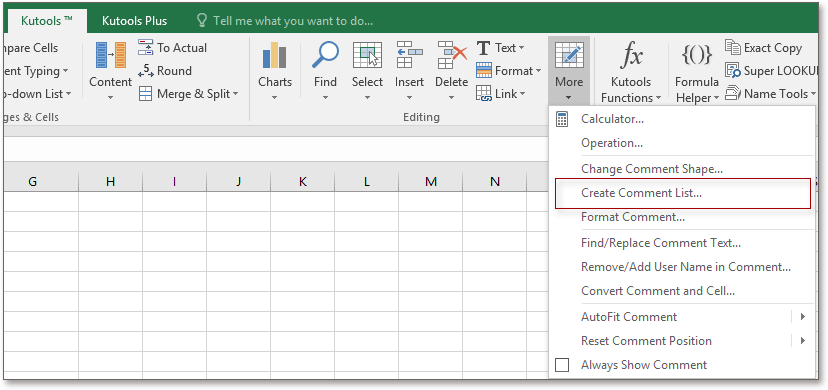Choose Remove/Add User Name in Comment
Viewport: 828px width, 390px height.
[x=683, y=267]
